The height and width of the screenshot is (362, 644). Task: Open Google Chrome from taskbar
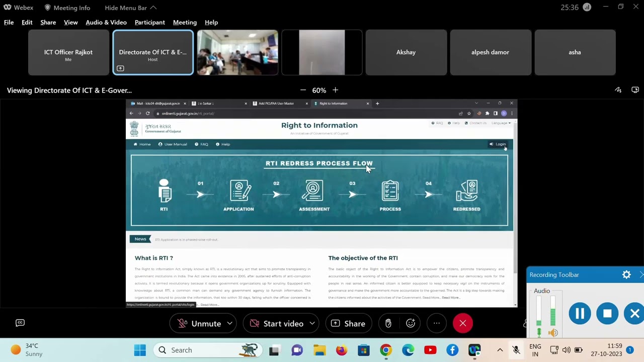coord(386,350)
